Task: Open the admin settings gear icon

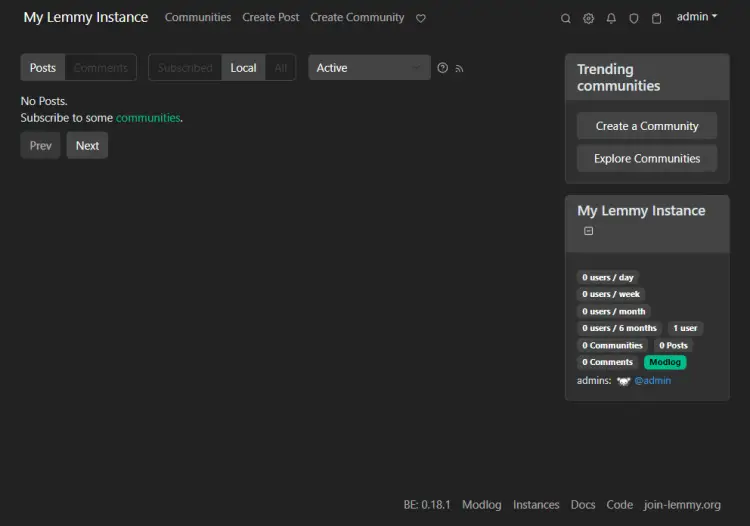Action: tap(588, 19)
